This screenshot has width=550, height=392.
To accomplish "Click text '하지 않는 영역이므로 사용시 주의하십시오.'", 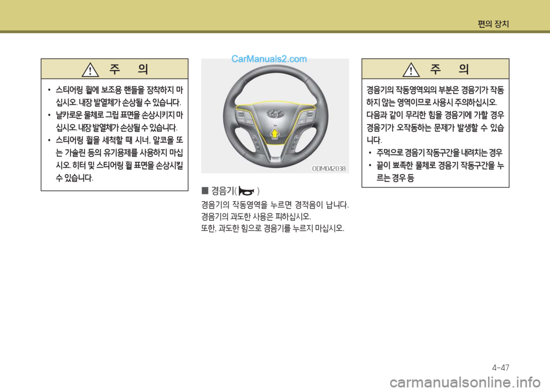I will (x=432, y=102).
